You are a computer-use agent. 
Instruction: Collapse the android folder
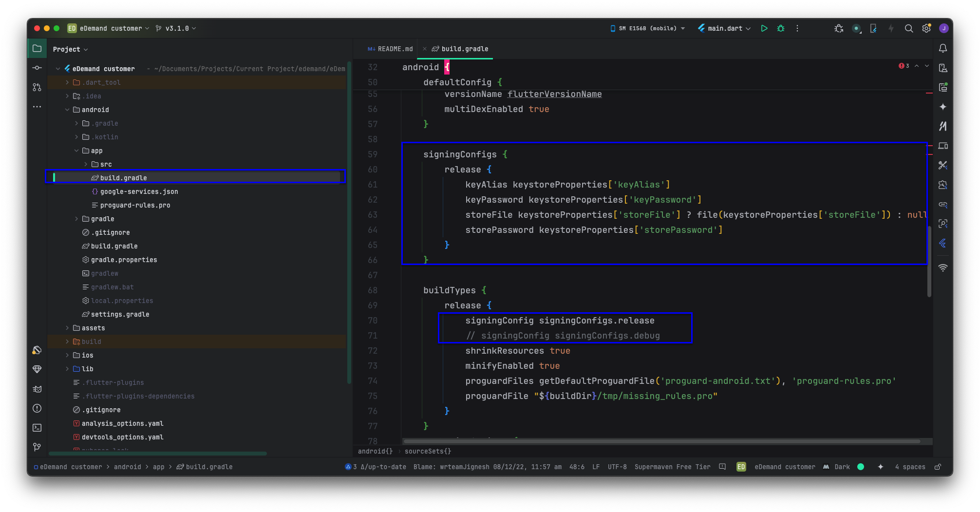tap(67, 110)
